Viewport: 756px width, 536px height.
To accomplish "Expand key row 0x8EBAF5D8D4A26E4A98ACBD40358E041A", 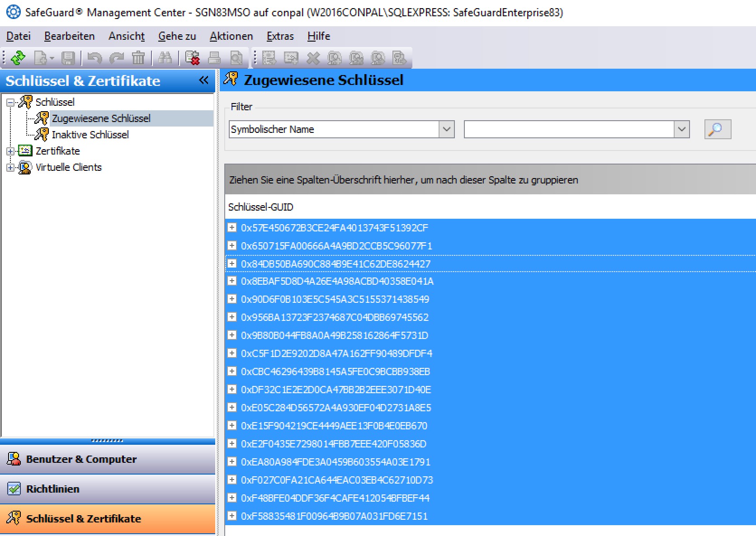I will tap(232, 281).
